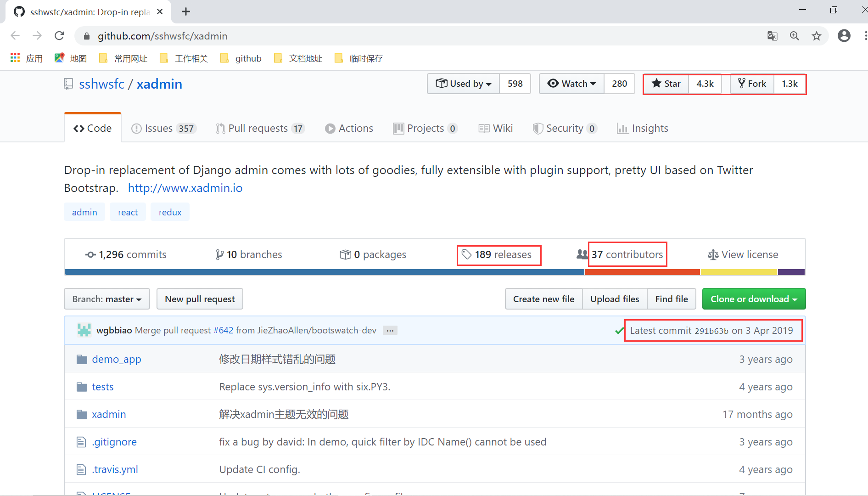Click Find file button
The height and width of the screenshot is (496, 868).
coord(672,299)
